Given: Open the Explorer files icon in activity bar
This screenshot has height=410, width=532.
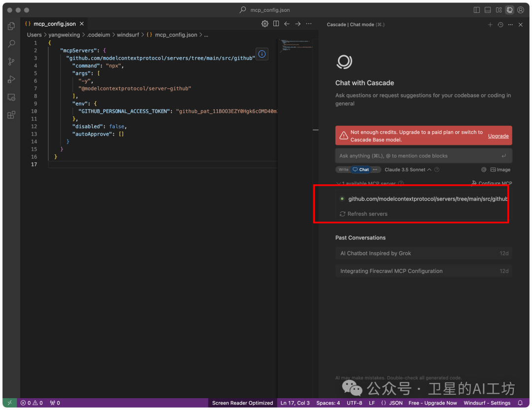Looking at the screenshot, I should pyautogui.click(x=11, y=26).
